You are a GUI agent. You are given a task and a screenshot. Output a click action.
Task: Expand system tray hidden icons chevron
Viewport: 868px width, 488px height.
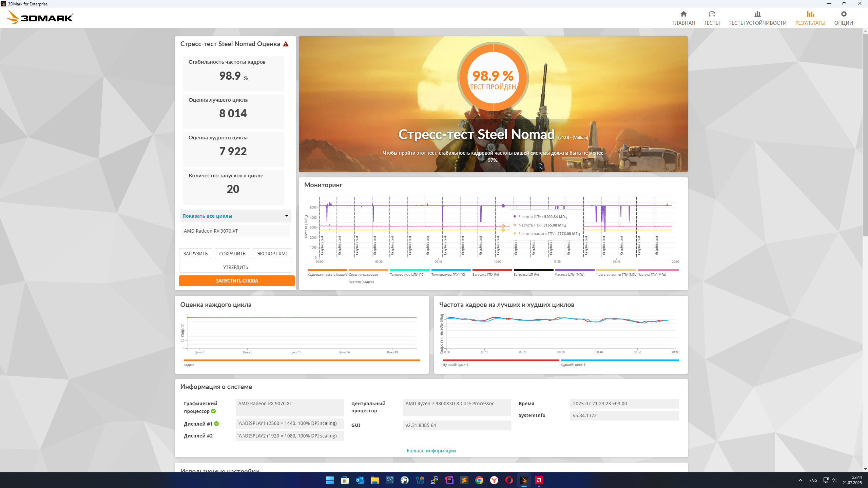point(800,480)
